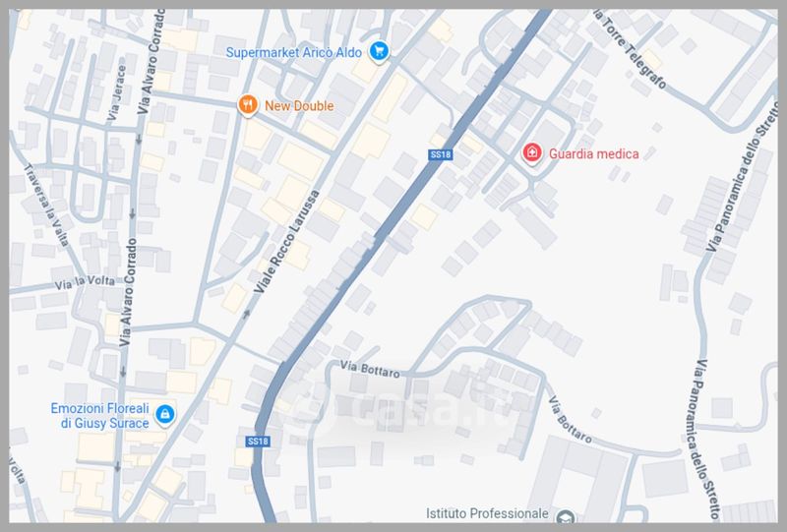
Task: Select the Istituto Professionale school icon
Action: coord(566,515)
